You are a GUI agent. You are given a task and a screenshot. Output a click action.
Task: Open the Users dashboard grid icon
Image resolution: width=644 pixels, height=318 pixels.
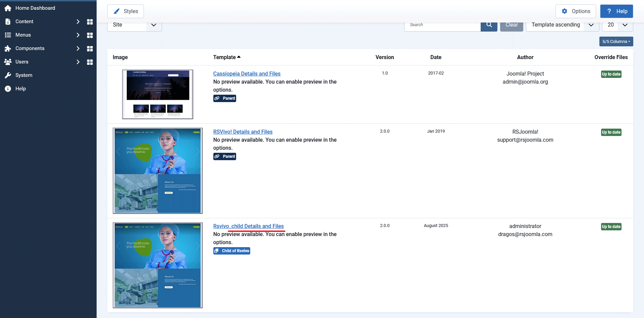pos(90,62)
